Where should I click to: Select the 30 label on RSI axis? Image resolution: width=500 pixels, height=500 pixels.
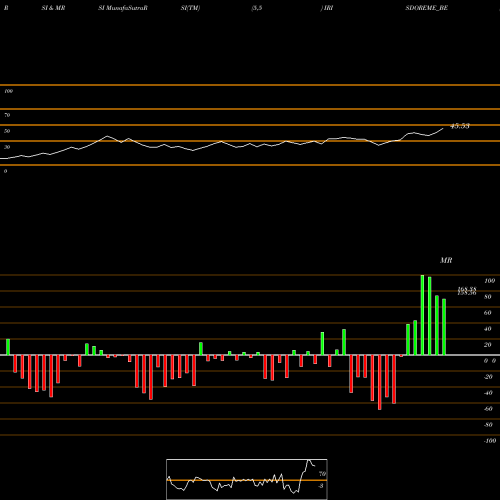tap(7, 147)
